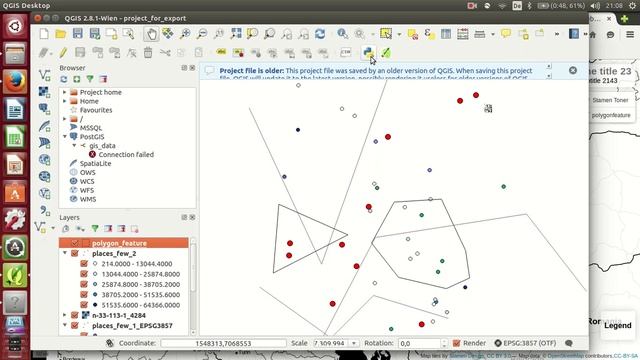Image resolution: width=640 pixels, height=360 pixels.
Task: Open the message log speech icon
Action: (569, 343)
